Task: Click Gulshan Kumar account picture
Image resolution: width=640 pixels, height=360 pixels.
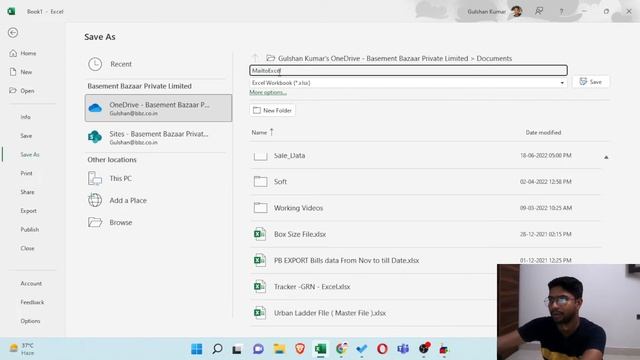Action: (x=517, y=11)
